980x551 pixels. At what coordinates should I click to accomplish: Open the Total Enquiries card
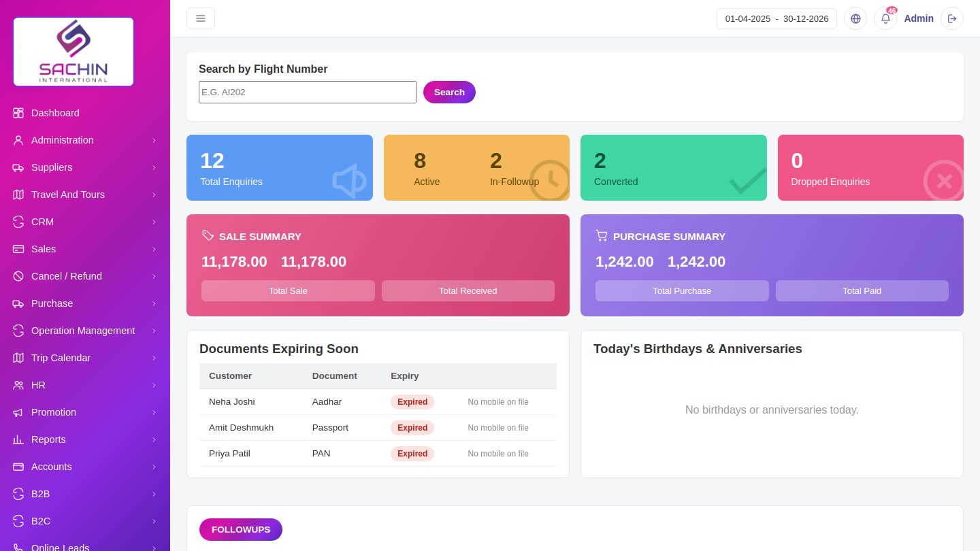(280, 167)
